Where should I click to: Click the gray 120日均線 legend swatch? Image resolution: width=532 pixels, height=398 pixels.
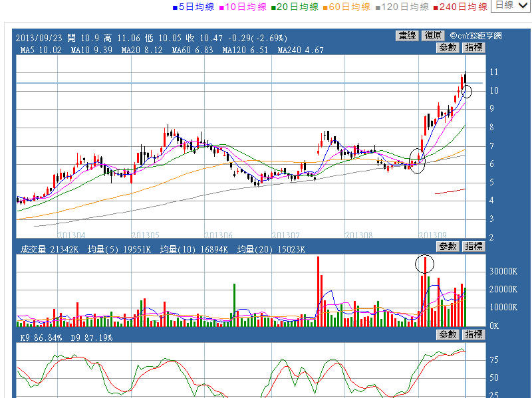click(378, 7)
